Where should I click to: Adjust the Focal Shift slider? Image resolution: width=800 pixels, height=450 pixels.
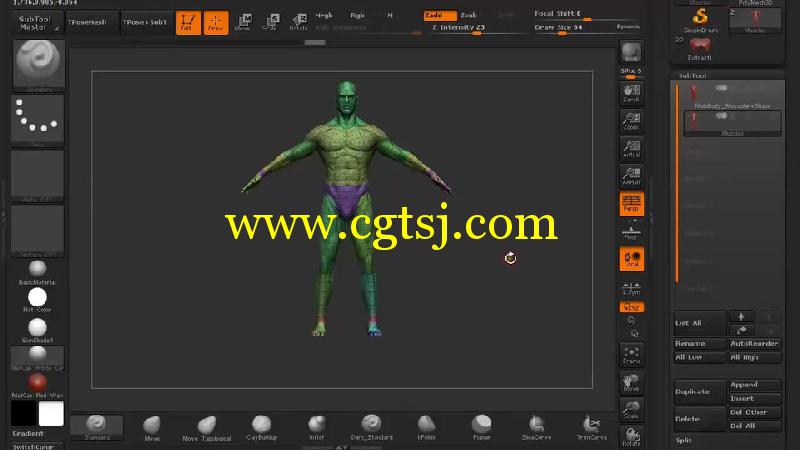pos(586,15)
